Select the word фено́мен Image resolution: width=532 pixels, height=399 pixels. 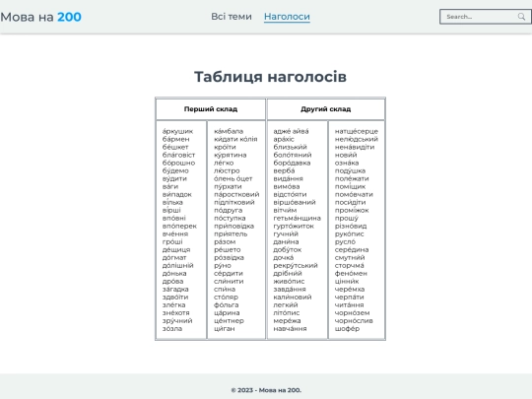[x=351, y=274]
